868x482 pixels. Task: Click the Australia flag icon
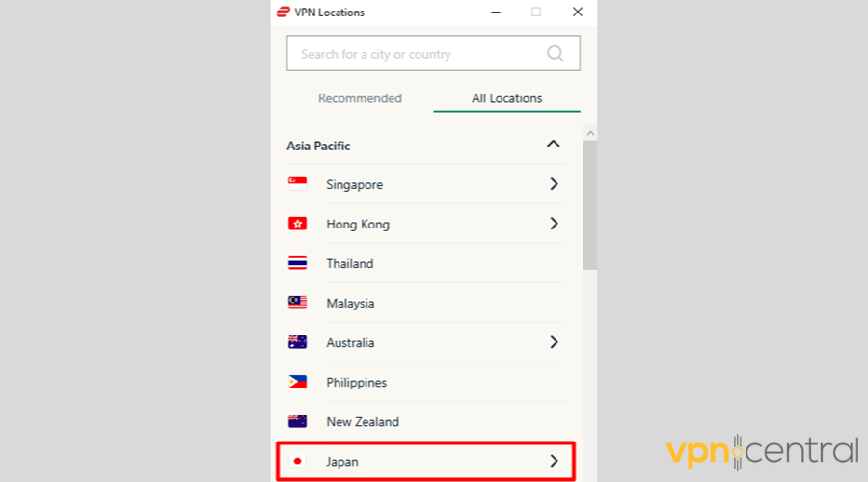pyautogui.click(x=297, y=342)
